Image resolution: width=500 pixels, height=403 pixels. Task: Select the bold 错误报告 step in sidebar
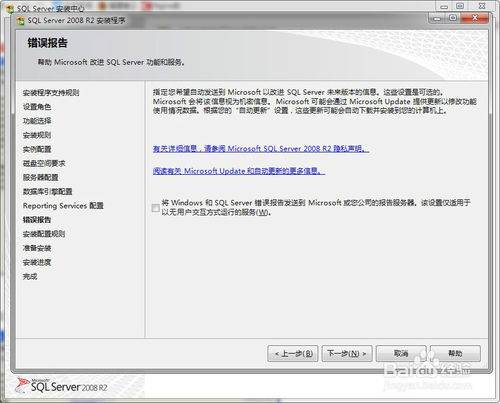(x=37, y=220)
